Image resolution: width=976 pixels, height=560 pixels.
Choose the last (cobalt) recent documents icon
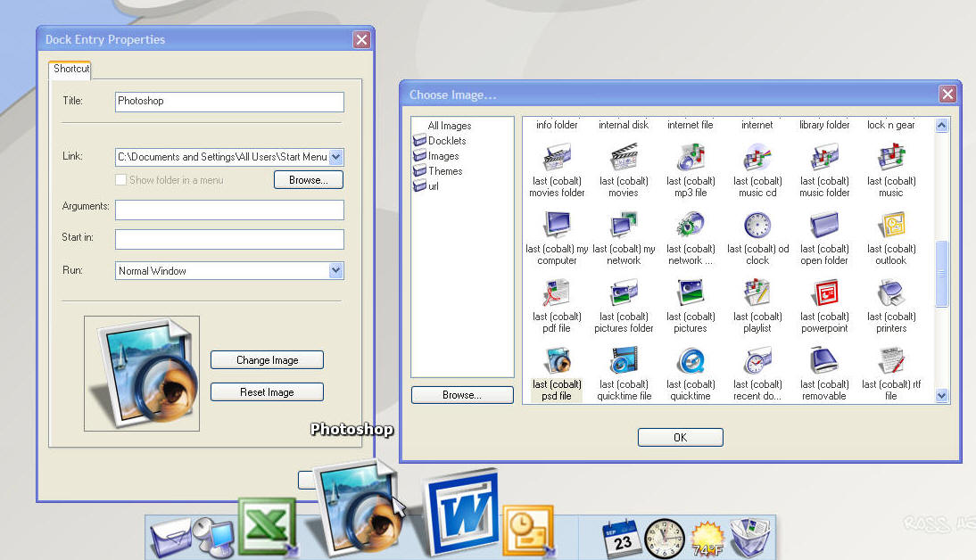point(757,360)
